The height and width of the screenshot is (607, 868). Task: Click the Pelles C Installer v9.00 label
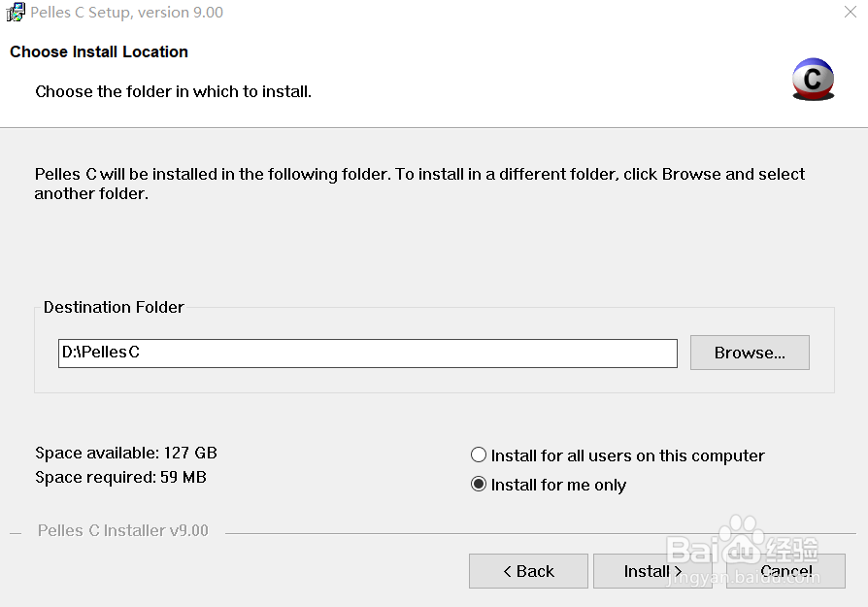pos(123,531)
